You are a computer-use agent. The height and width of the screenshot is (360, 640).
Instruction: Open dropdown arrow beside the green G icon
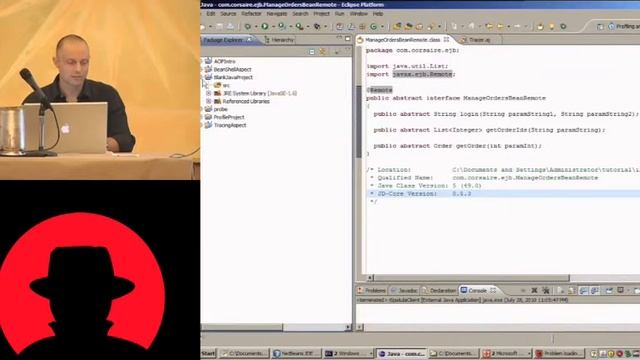[382, 27]
